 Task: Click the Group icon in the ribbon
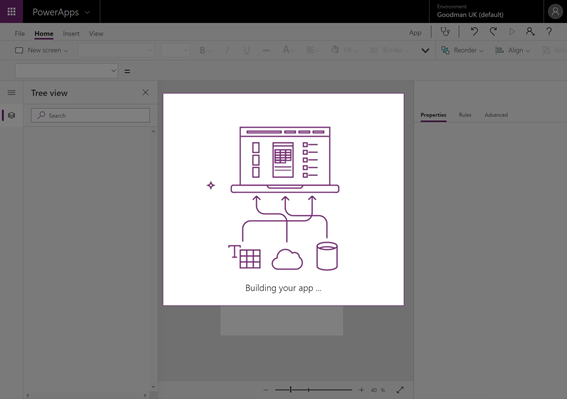click(546, 50)
